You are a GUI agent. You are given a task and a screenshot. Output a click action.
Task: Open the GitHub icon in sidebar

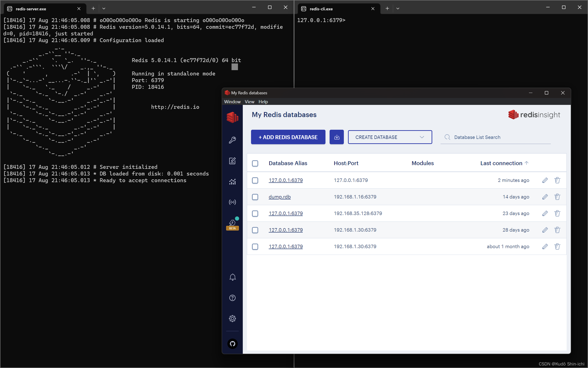232,344
